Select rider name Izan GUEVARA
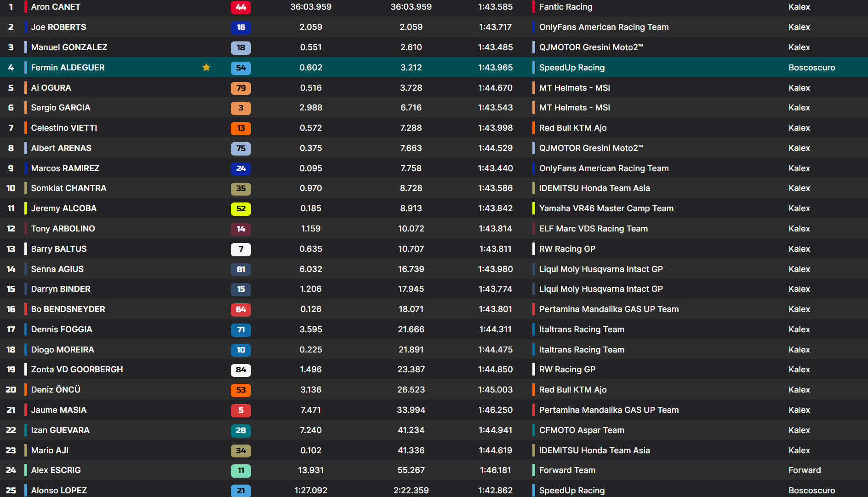This screenshot has height=497, width=868. (60, 430)
